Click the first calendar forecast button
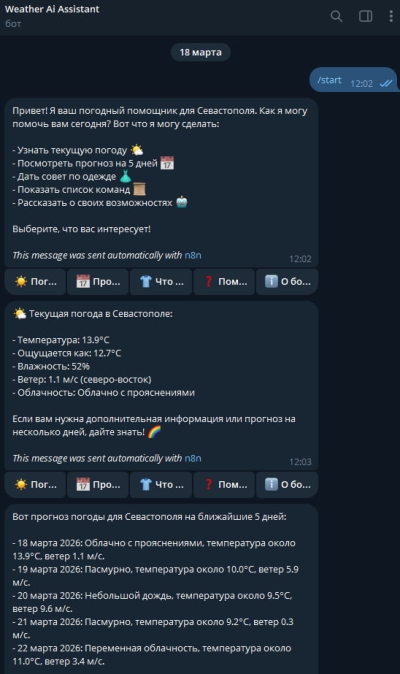The image size is (400, 674). coord(98,282)
